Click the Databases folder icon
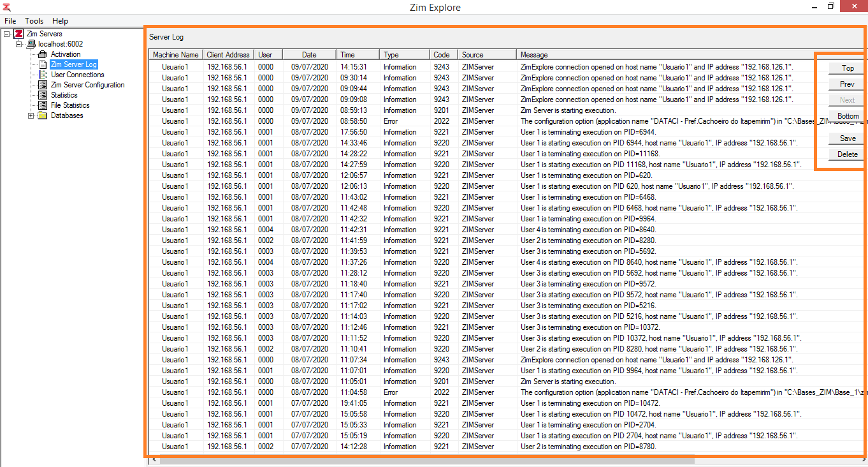The width and height of the screenshot is (868, 467). point(43,115)
